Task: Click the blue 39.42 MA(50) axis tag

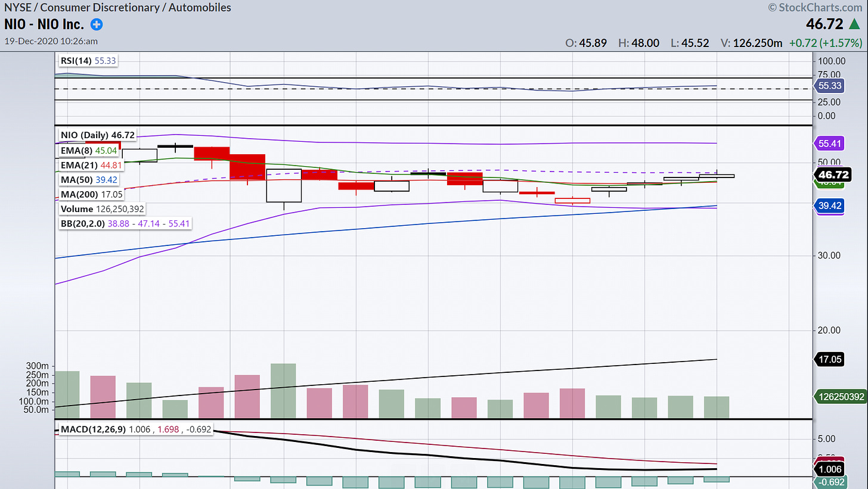Action: [x=830, y=206]
